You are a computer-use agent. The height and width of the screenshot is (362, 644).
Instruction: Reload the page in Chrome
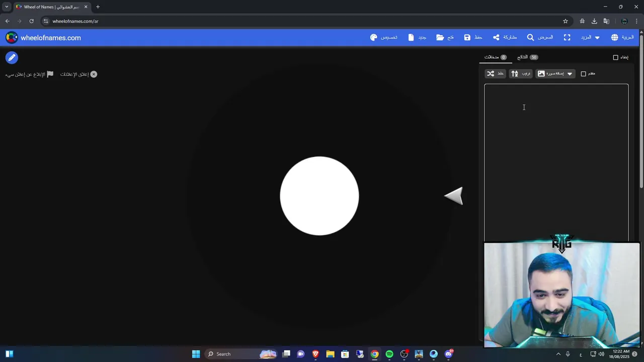(31, 21)
